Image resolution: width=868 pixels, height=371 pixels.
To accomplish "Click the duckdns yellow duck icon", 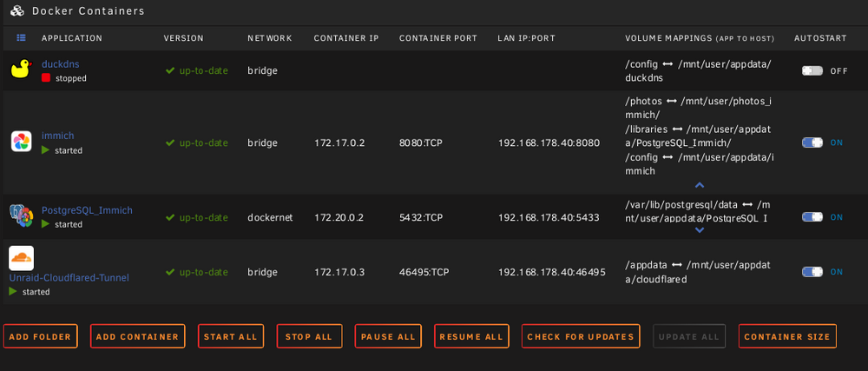I will pyautogui.click(x=21, y=70).
